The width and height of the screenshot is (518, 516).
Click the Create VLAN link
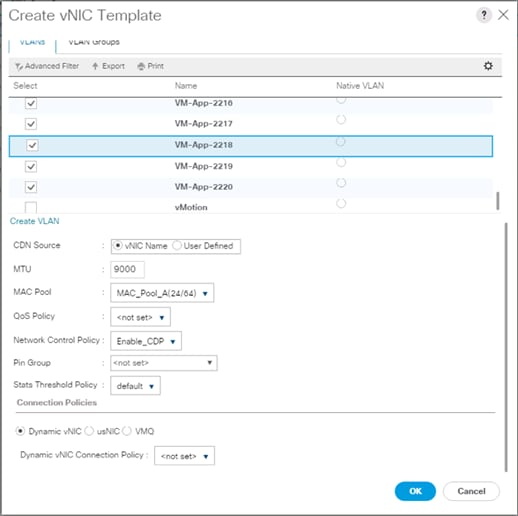tap(35, 221)
